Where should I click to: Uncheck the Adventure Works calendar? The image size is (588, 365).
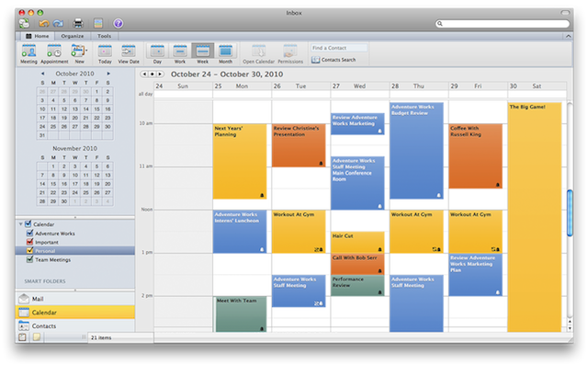pos(29,233)
